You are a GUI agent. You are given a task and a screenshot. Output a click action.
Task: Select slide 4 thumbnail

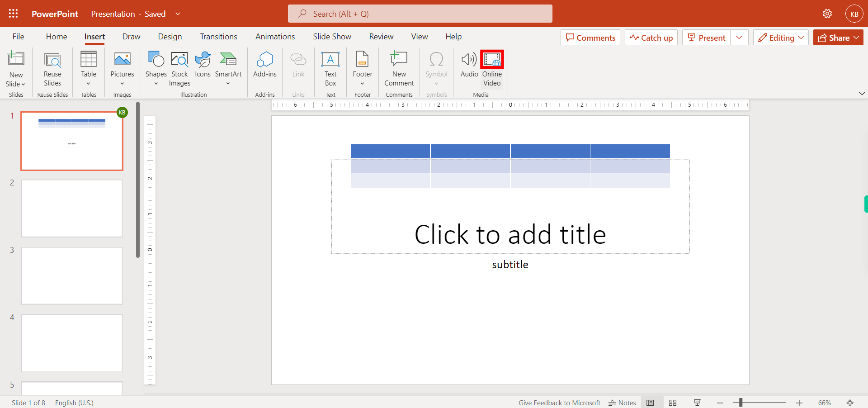[72, 343]
